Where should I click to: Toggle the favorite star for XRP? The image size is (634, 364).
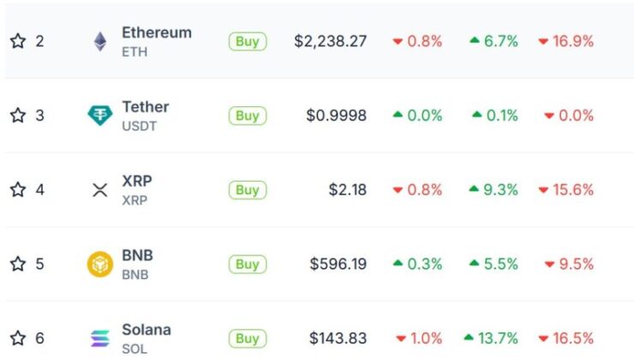click(x=18, y=189)
